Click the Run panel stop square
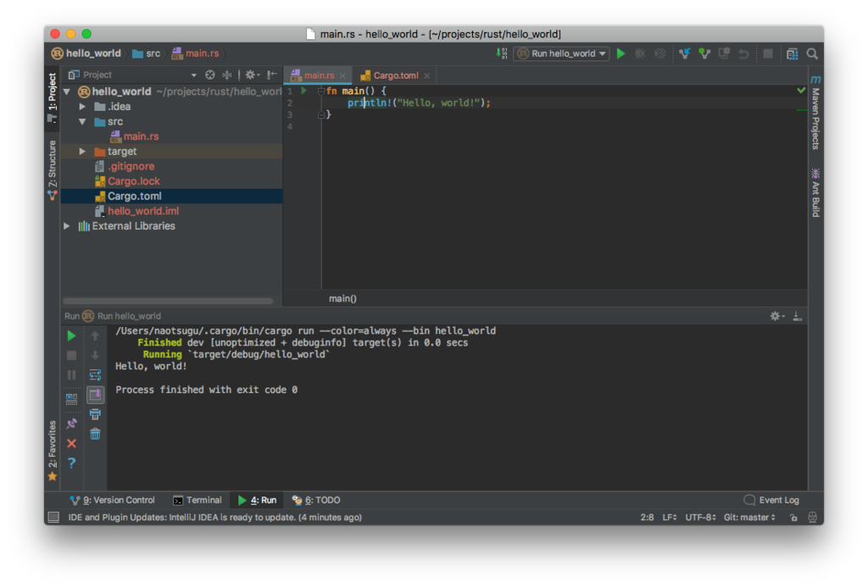868x588 pixels. [71, 355]
